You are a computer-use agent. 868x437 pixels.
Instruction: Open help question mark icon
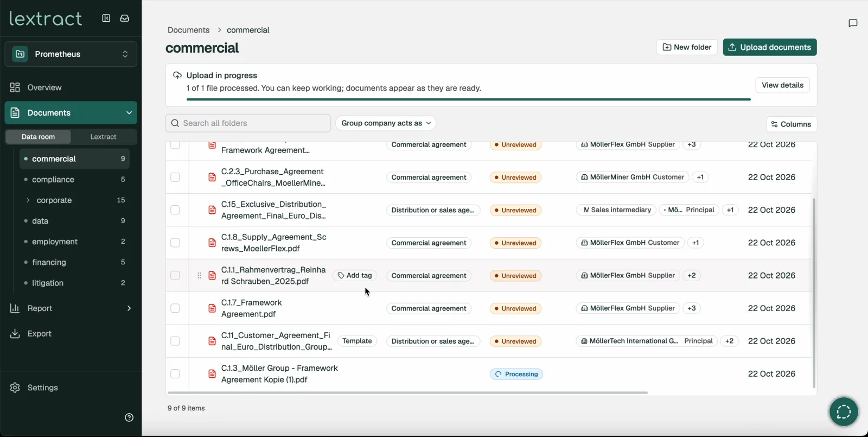tap(129, 417)
